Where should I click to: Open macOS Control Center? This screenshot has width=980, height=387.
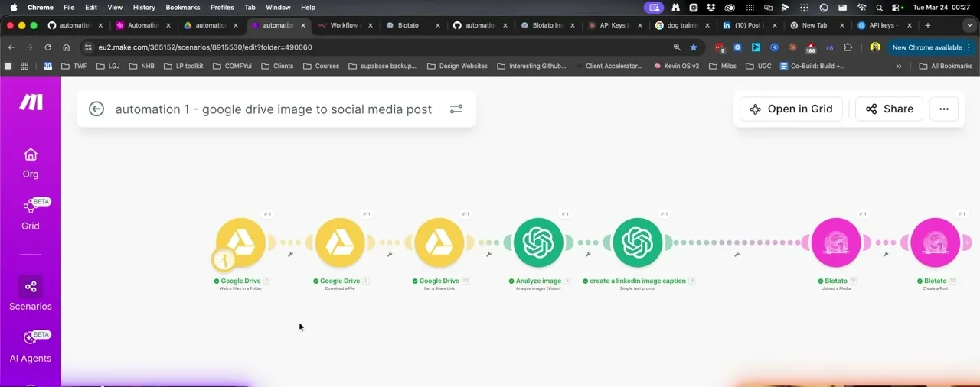point(897,7)
